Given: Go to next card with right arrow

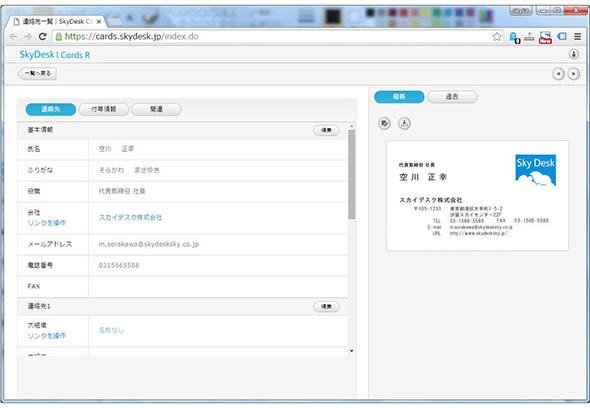Looking at the screenshot, I should (x=573, y=74).
